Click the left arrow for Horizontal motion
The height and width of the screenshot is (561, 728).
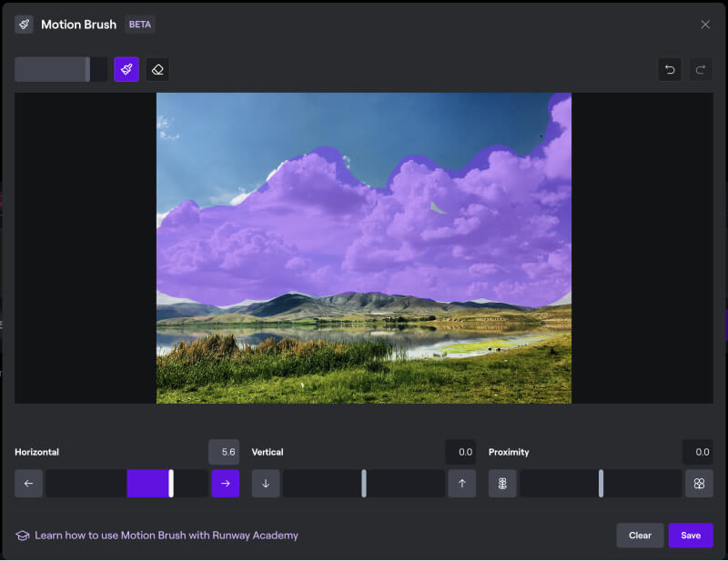point(28,484)
